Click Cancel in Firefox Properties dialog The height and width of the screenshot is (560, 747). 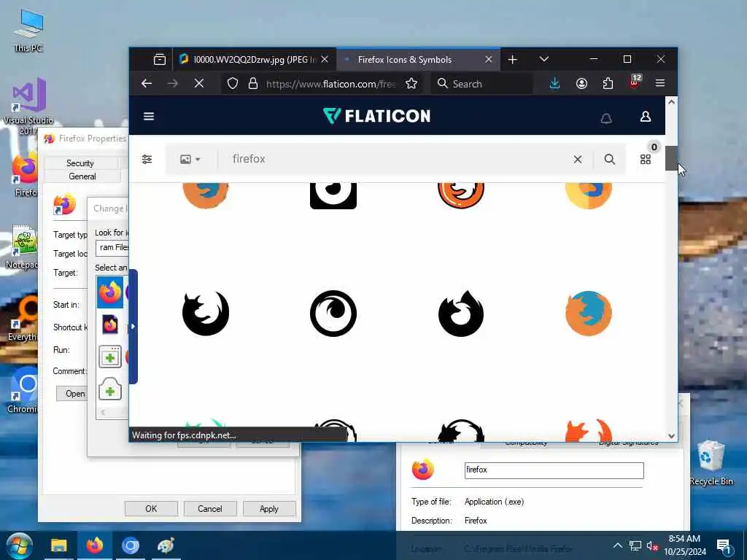(x=209, y=508)
